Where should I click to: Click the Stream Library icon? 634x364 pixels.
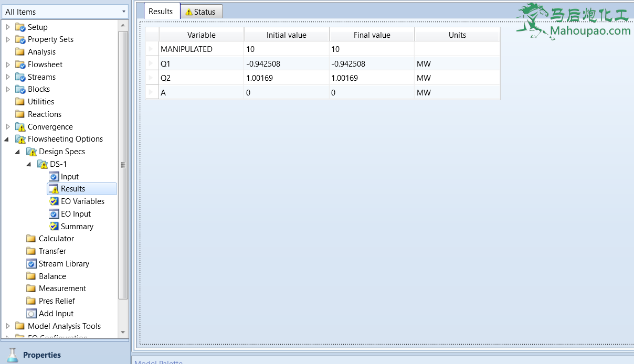point(31,264)
